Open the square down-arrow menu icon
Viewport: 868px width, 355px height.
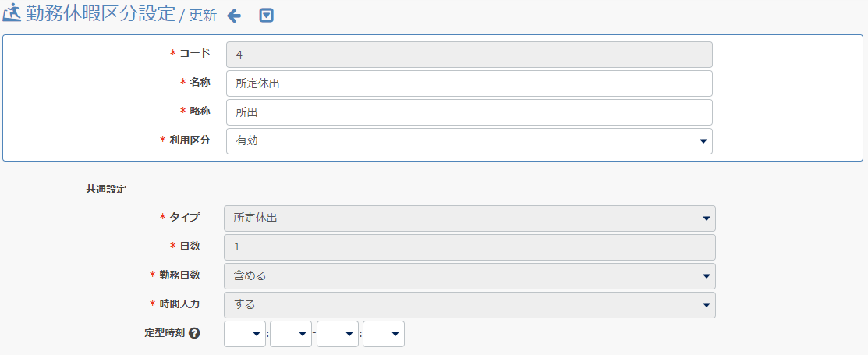pos(267,16)
